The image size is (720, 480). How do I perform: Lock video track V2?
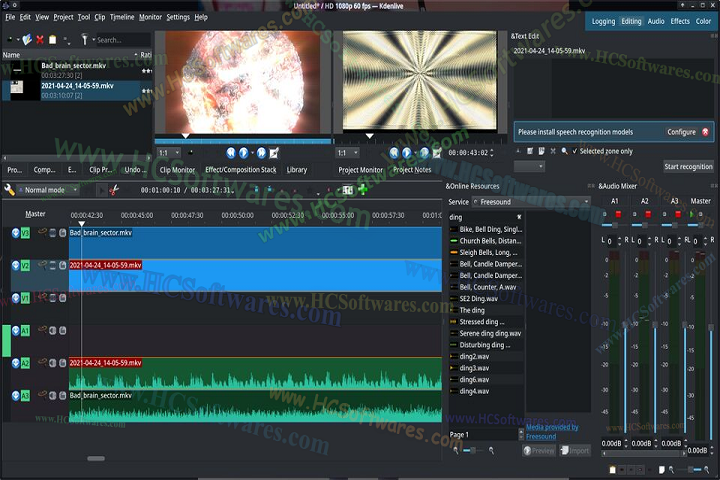click(62, 265)
